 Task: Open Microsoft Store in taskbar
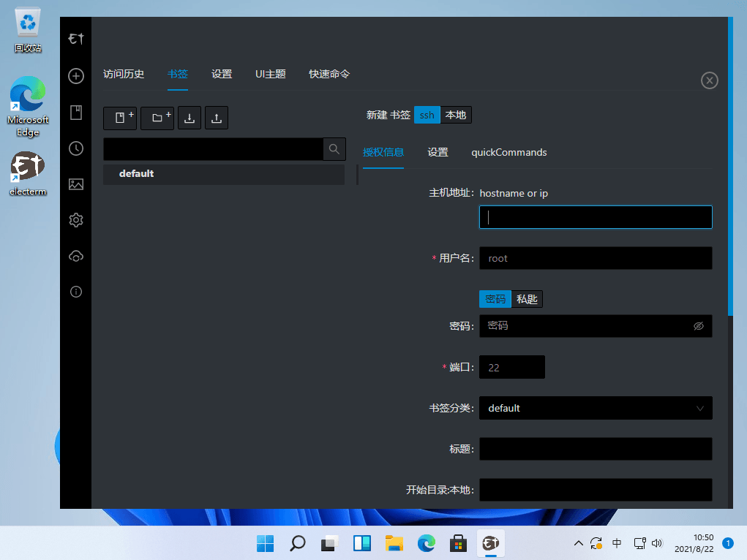pos(458,543)
